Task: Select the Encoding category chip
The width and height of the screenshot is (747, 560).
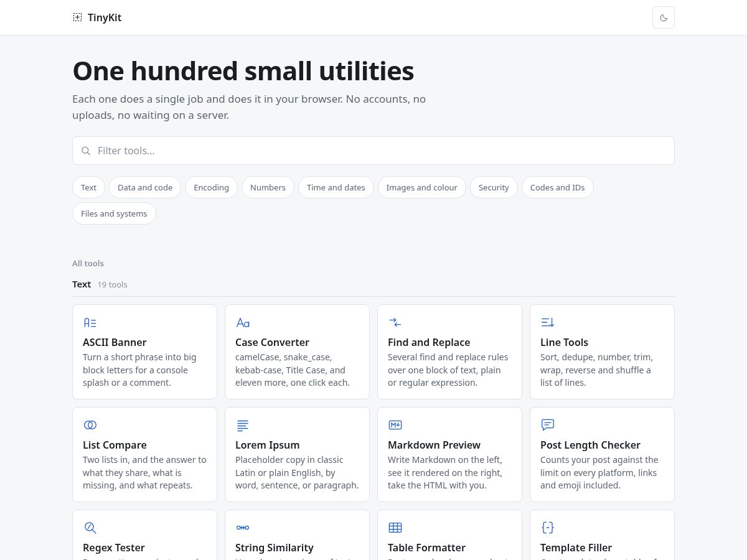Action: (211, 187)
